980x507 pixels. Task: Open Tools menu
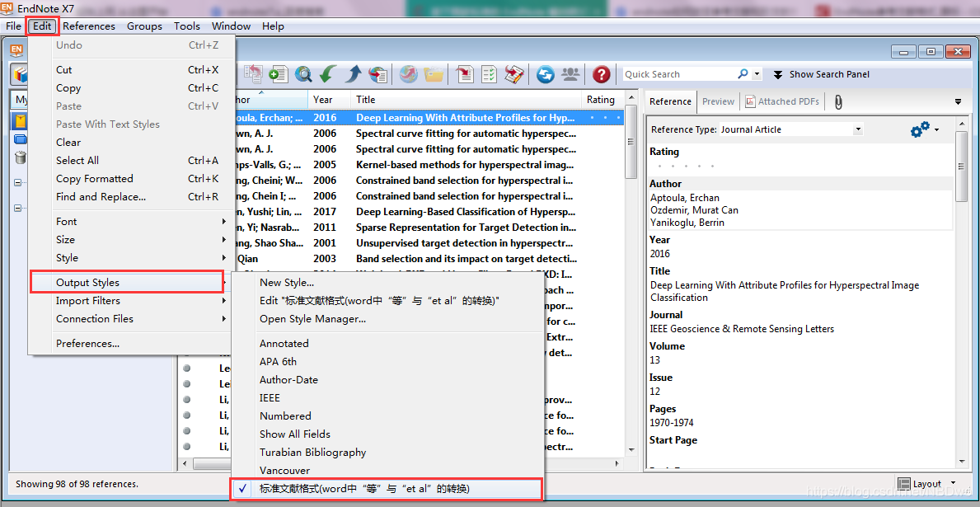tap(187, 26)
